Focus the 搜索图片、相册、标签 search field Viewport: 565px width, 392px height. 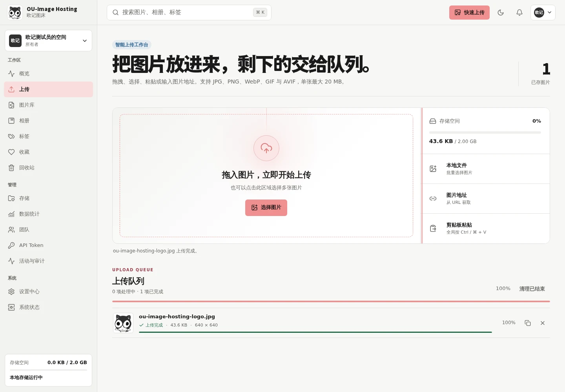(x=189, y=13)
